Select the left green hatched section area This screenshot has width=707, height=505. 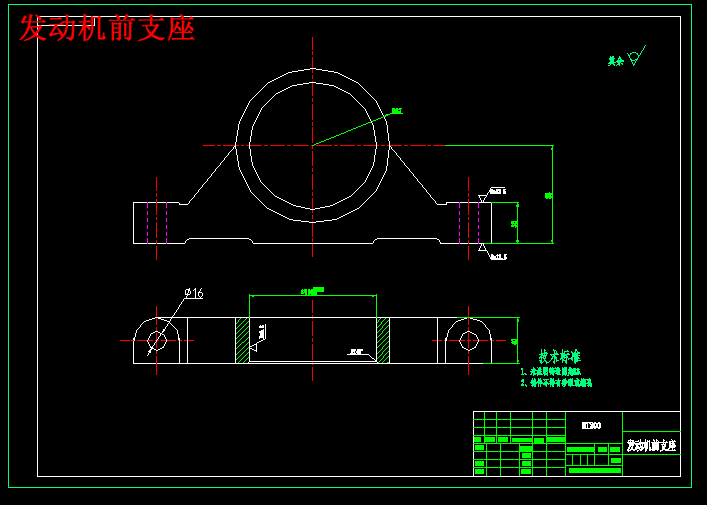pos(243,340)
